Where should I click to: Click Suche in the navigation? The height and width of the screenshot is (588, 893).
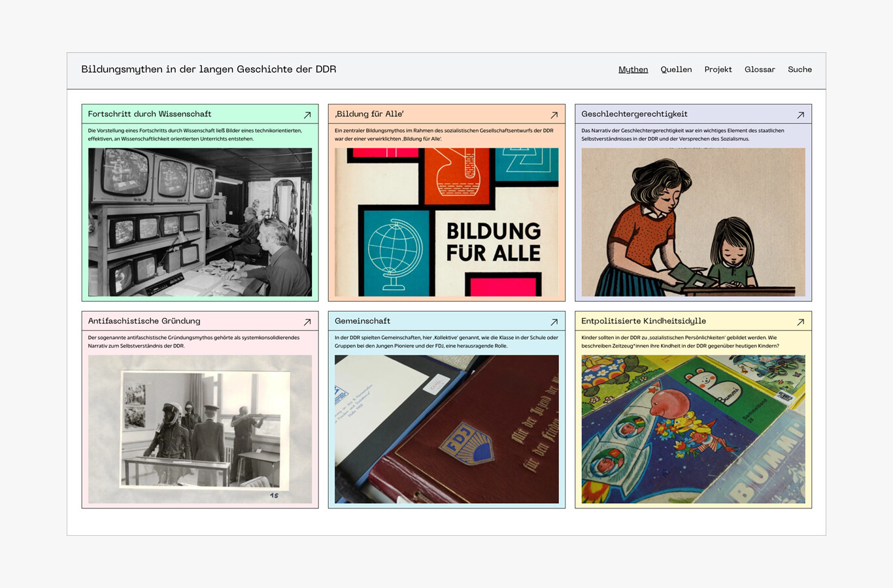pos(800,70)
